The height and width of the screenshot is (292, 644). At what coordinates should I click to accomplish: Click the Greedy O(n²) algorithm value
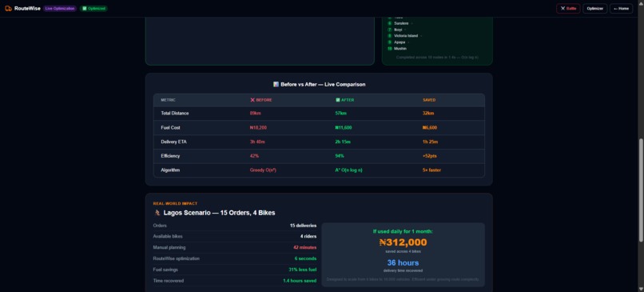click(x=263, y=170)
